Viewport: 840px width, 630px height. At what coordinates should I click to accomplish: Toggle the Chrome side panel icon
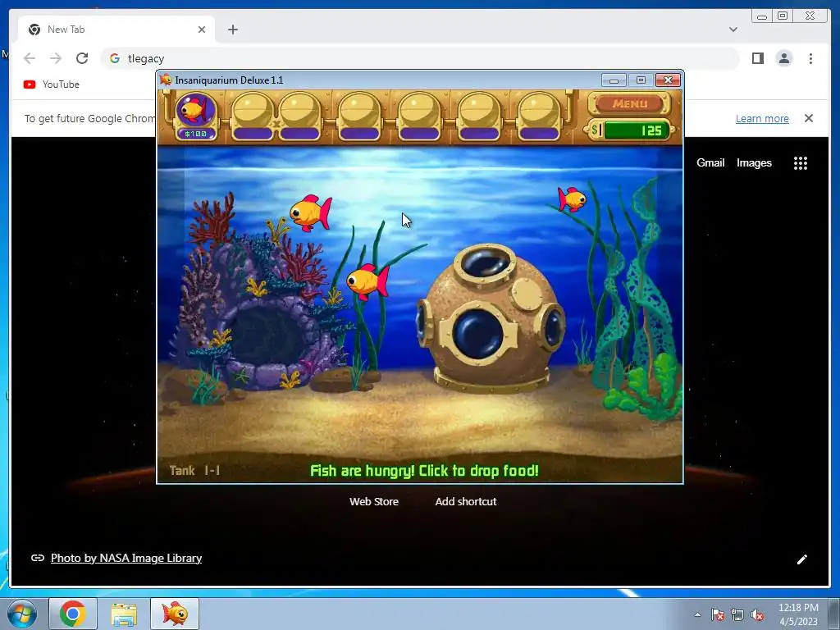[757, 58]
